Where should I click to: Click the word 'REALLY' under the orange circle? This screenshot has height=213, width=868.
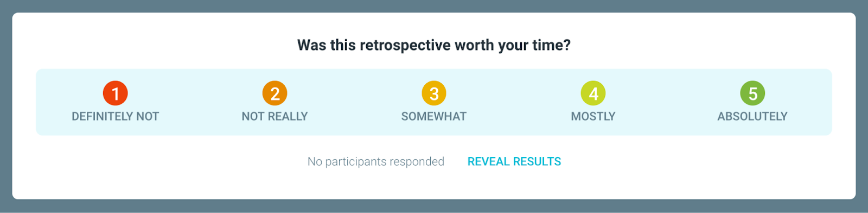point(288,116)
